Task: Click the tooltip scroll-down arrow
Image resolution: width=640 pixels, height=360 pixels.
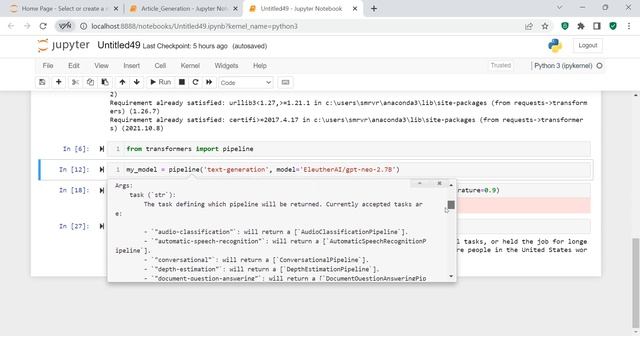Action: (451, 276)
